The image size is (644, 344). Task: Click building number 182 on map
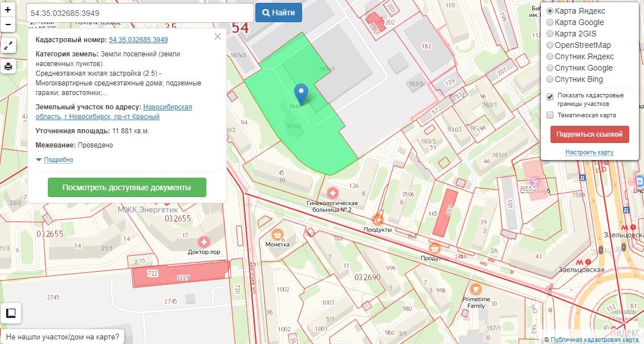point(426,46)
